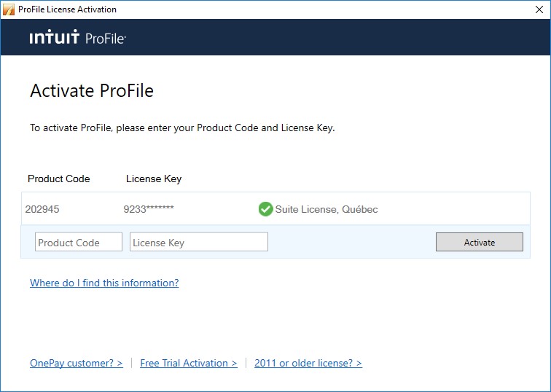Click the 'Product Code' column header
The image size is (551, 392).
pyautogui.click(x=59, y=179)
